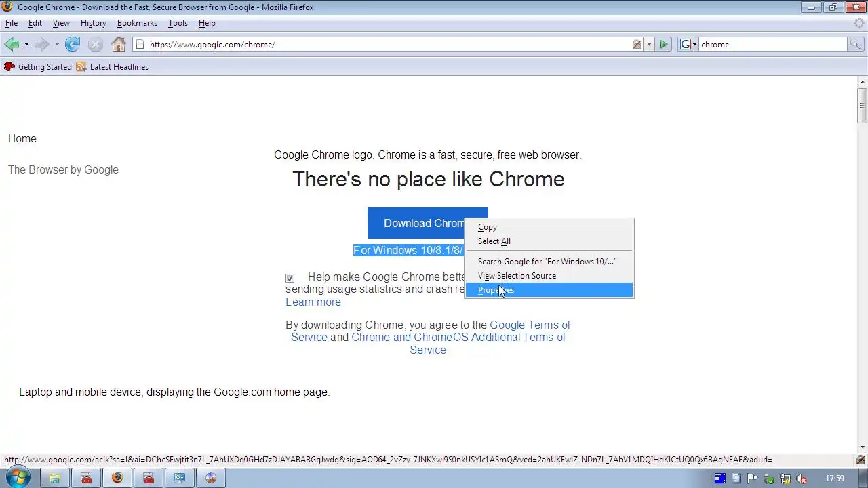Click the broken security icon in address bar
868x488 pixels.
point(637,45)
